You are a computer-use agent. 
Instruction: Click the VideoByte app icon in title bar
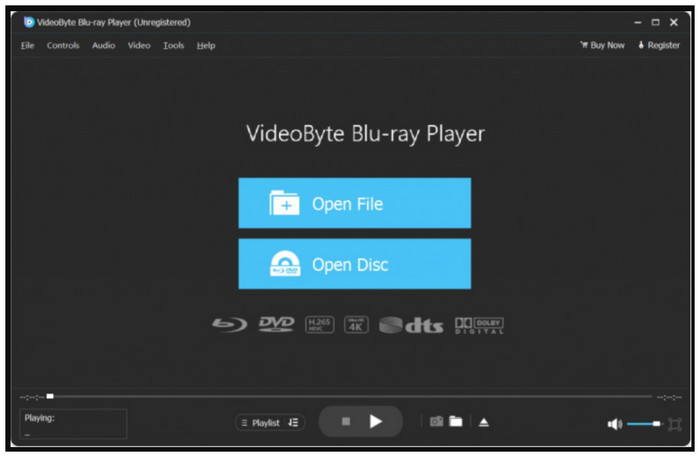coord(29,22)
